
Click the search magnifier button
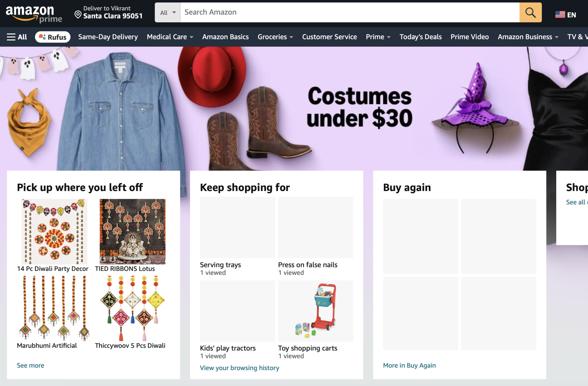click(530, 12)
